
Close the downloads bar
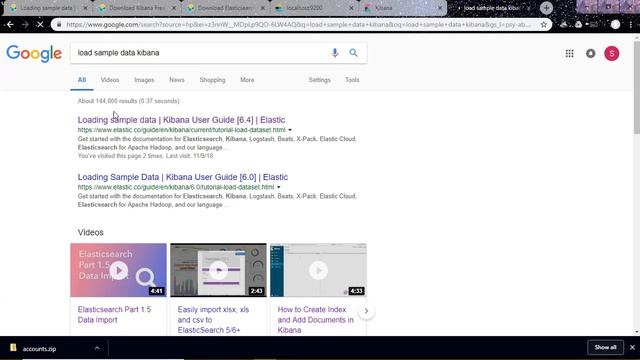point(632,347)
